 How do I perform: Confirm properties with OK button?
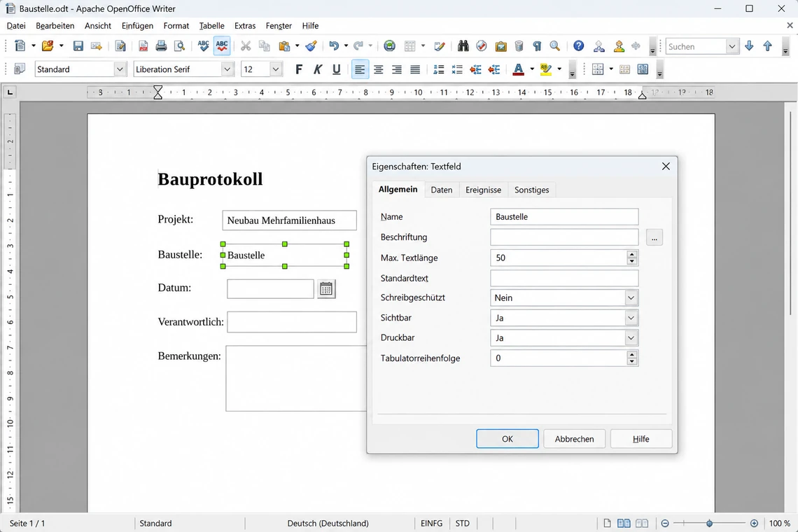coord(507,439)
